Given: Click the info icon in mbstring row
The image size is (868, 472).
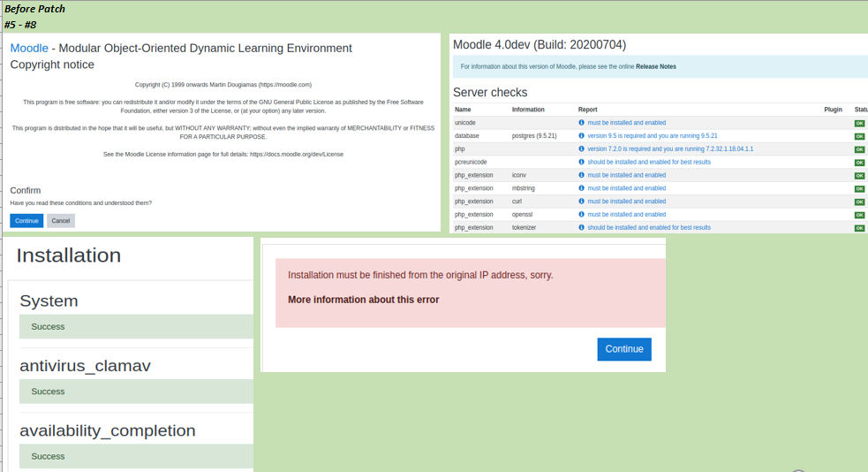Looking at the screenshot, I should point(581,188).
